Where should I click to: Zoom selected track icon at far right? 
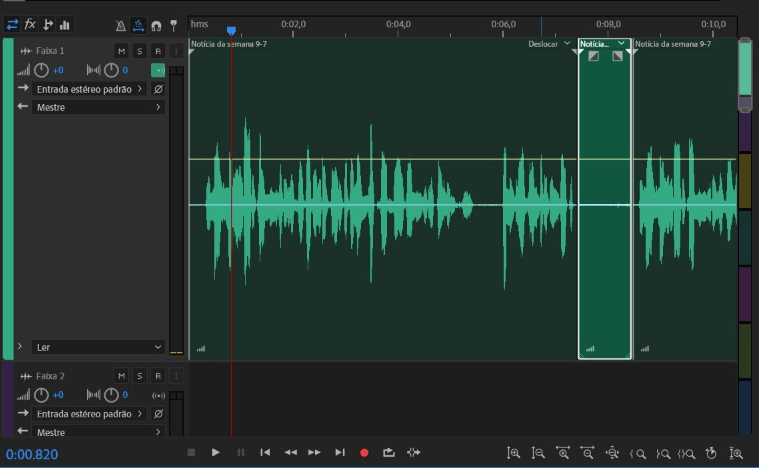(736, 453)
